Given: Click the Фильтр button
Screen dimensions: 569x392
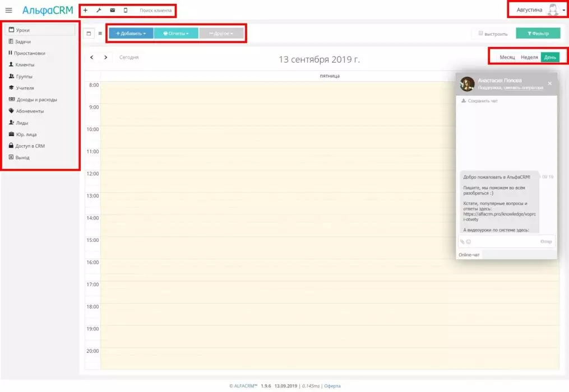Looking at the screenshot, I should 538,34.
